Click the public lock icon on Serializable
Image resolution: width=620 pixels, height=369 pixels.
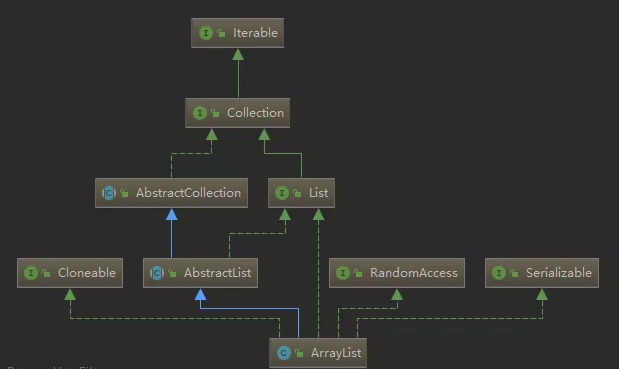coord(514,273)
